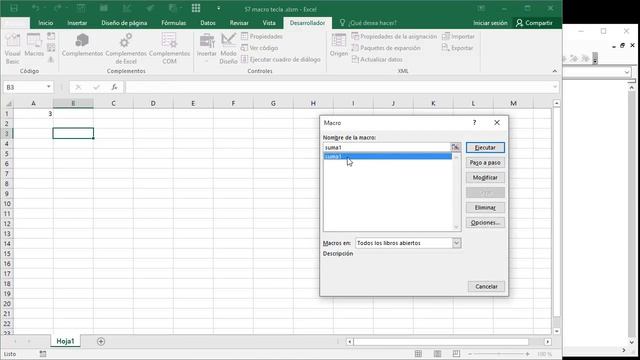Open the Ribbon Display Options icon

click(x=481, y=9)
